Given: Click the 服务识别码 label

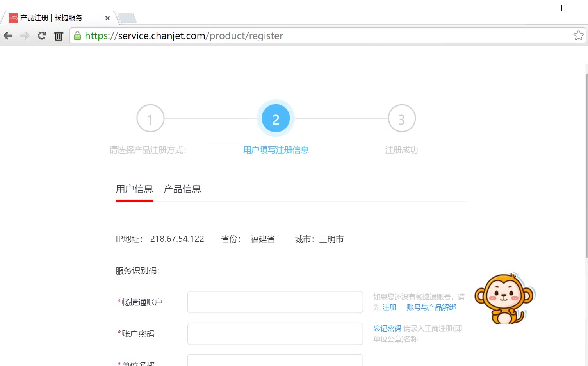Looking at the screenshot, I should tap(138, 271).
